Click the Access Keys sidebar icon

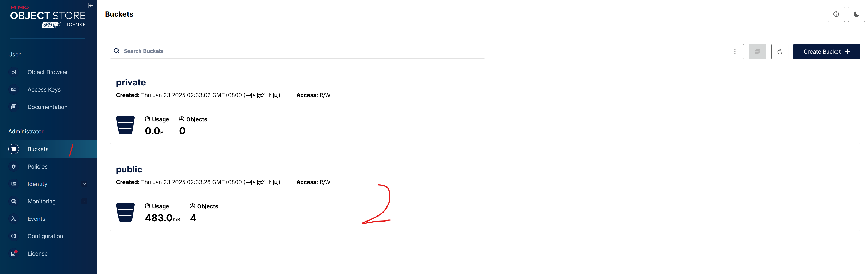click(14, 89)
